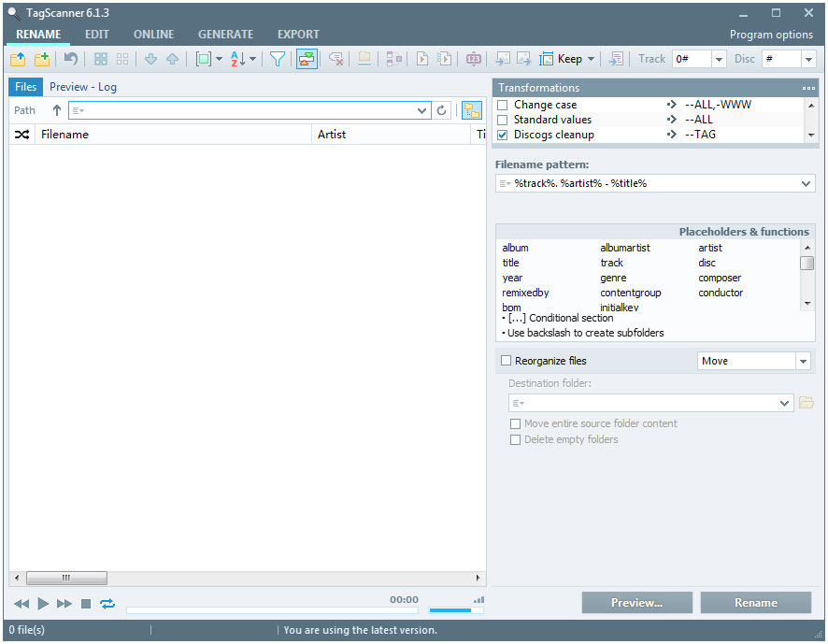Uncheck the Discogs cleanup transformation
Image resolution: width=828 pixels, height=644 pixels.
503,135
